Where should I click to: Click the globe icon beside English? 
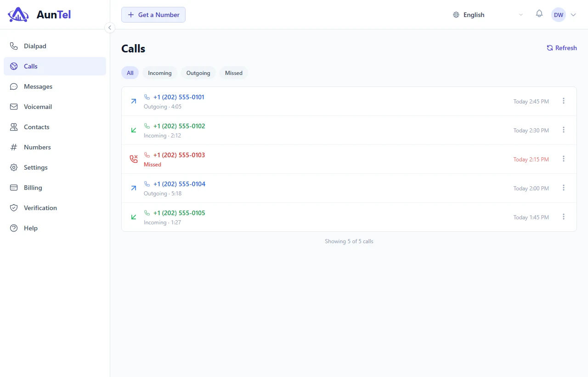coord(456,15)
